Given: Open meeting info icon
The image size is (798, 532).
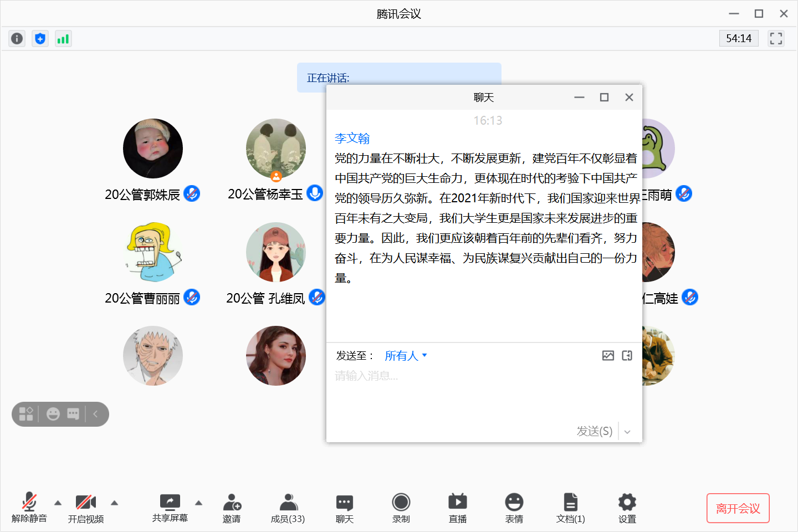Looking at the screenshot, I should pos(17,38).
